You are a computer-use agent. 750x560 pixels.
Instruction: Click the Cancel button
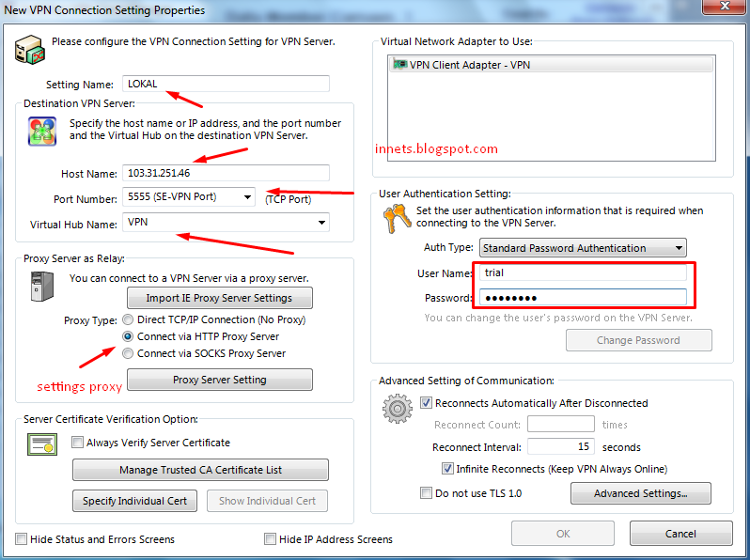coord(680,533)
